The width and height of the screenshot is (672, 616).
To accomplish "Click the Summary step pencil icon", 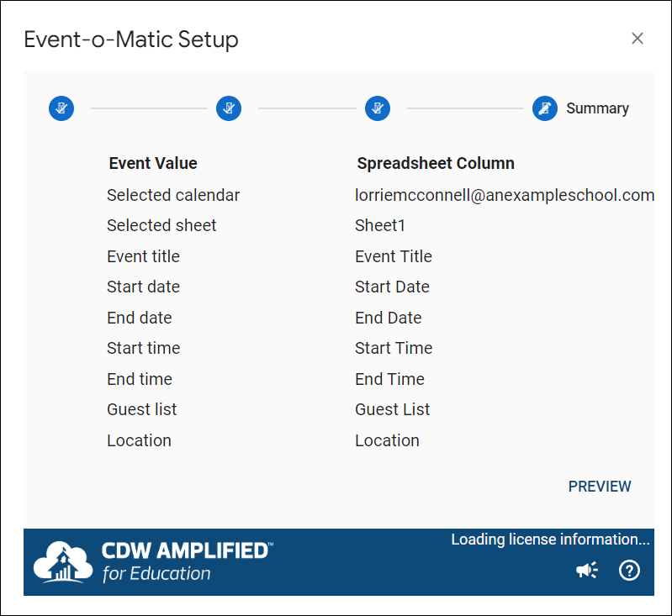I will pos(545,108).
